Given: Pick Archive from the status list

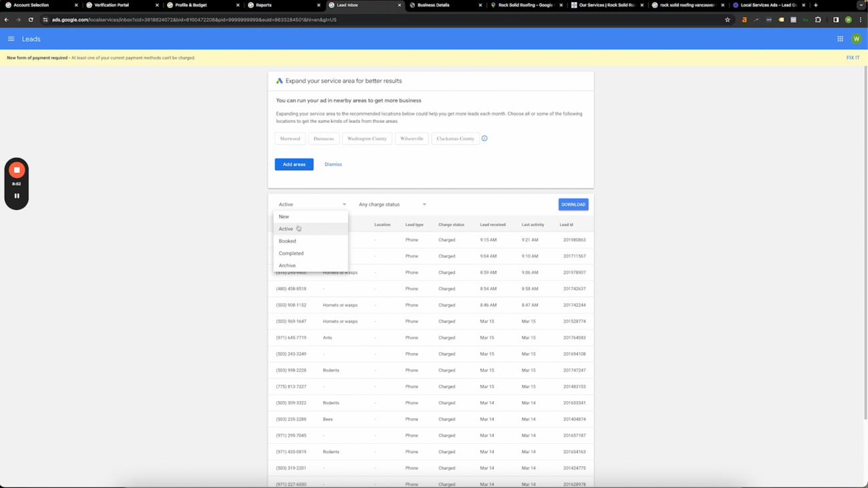Looking at the screenshot, I should [x=311, y=265].
